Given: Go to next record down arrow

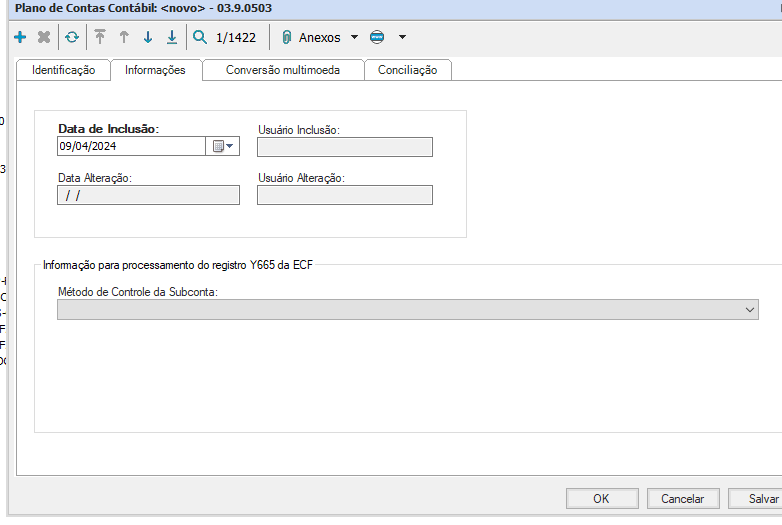Looking at the screenshot, I should 148,37.
